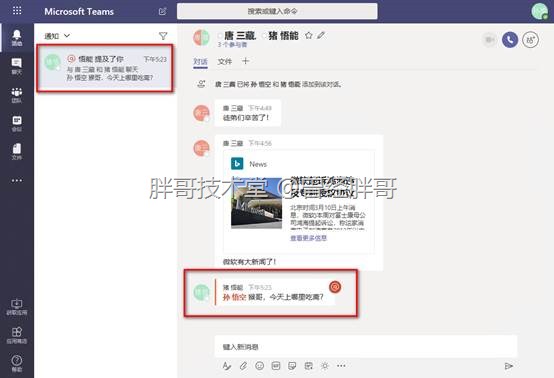The width and height of the screenshot is (554, 378).
Task: Switch to the Files tab in chat
Action: [225, 61]
